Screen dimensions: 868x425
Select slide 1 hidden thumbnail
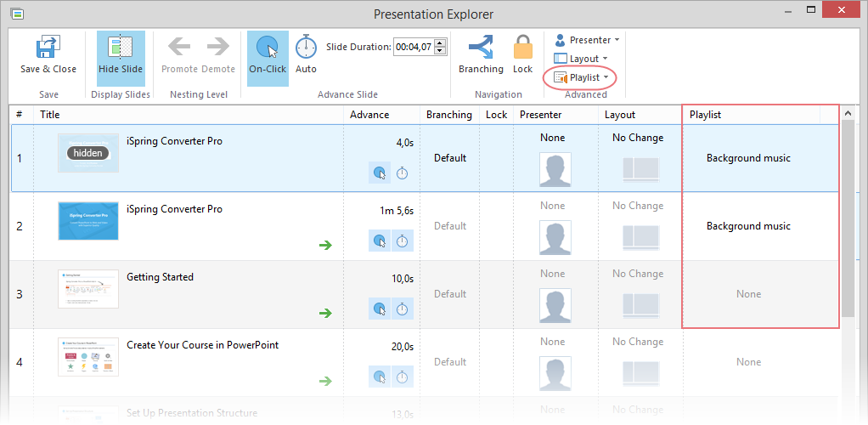(x=88, y=153)
